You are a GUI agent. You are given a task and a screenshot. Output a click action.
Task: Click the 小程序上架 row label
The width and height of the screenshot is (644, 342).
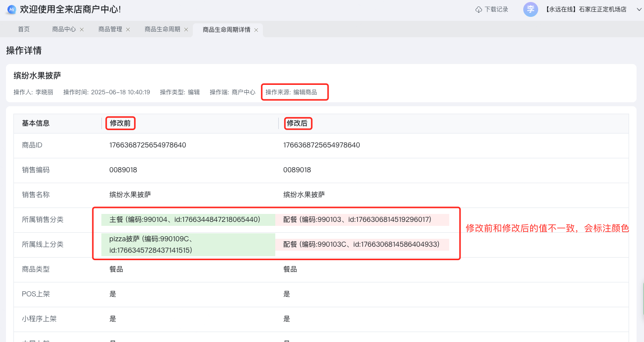pos(39,319)
